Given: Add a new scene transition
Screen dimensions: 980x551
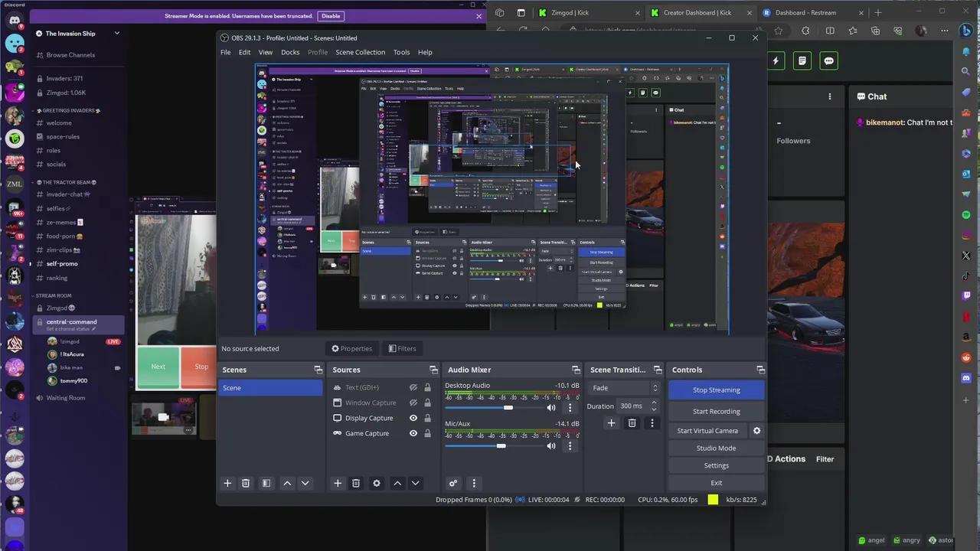Looking at the screenshot, I should click(x=611, y=423).
